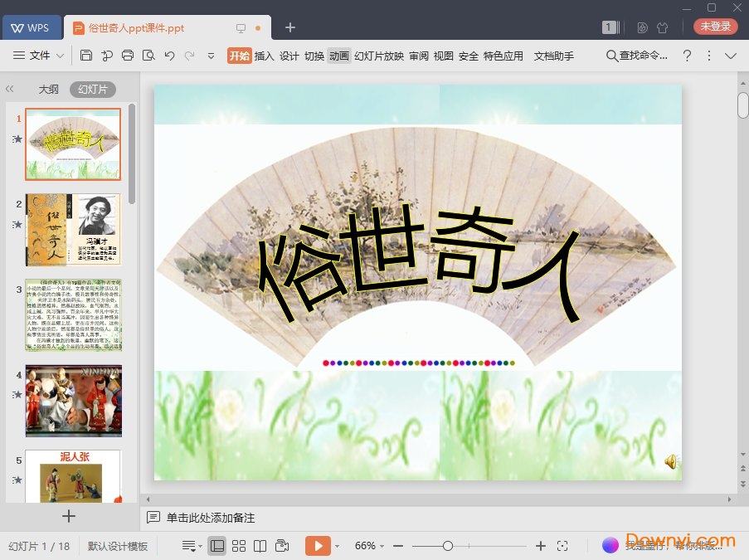This screenshot has width=749, height=560.
Task: Toggle the Outline/Slides panel collapse arrow
Action: [10, 89]
